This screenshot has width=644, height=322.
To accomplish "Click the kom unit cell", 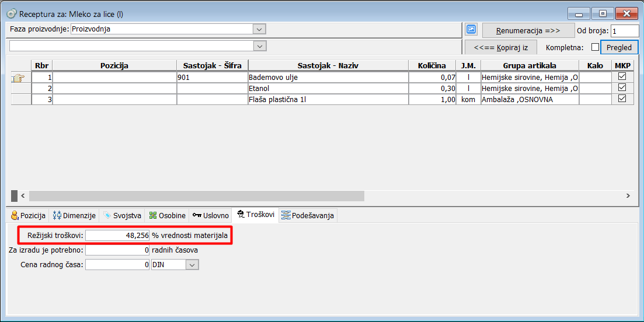I will point(468,99).
